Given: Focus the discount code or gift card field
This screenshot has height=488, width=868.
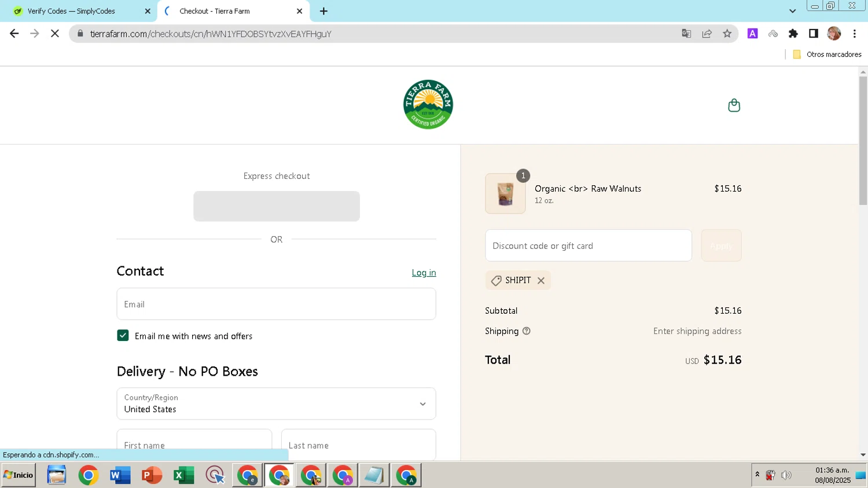Looking at the screenshot, I should click(x=589, y=245).
